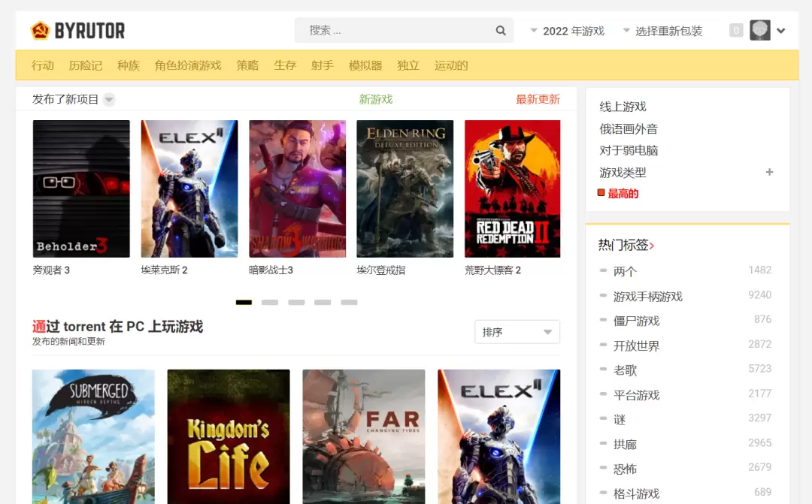Open the Elex II card in torrent list
This screenshot has width=812, height=504.
[x=498, y=436]
